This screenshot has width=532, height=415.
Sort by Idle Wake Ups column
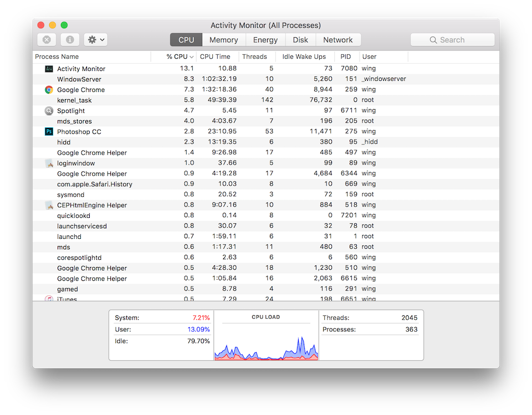point(304,57)
